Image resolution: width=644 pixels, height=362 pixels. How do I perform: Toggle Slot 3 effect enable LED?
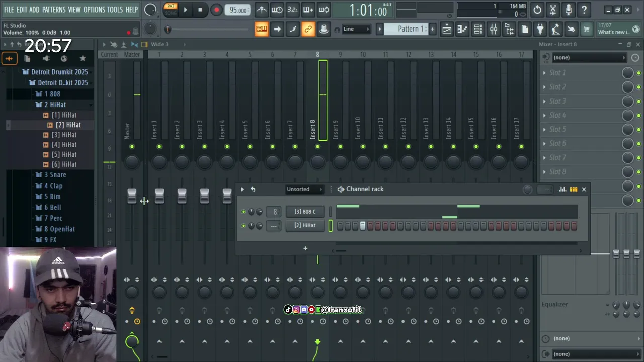coord(639,102)
